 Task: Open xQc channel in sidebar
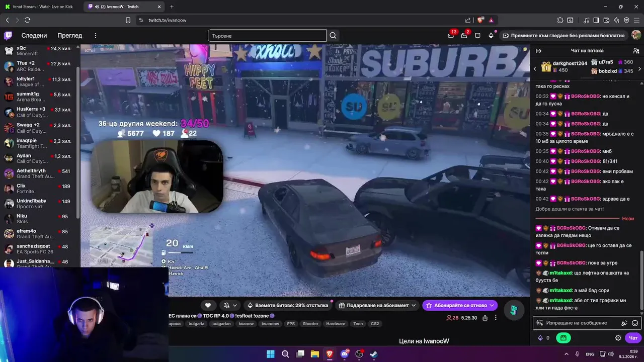[39, 51]
